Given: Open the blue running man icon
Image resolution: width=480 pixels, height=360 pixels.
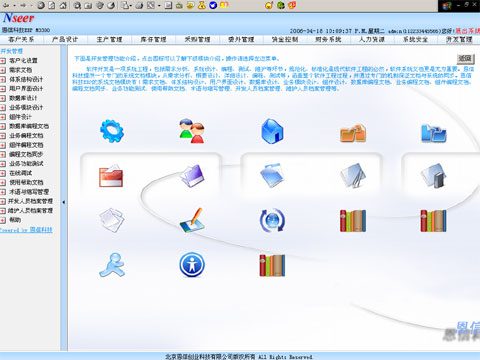Looking at the screenshot, I should 112,265.
